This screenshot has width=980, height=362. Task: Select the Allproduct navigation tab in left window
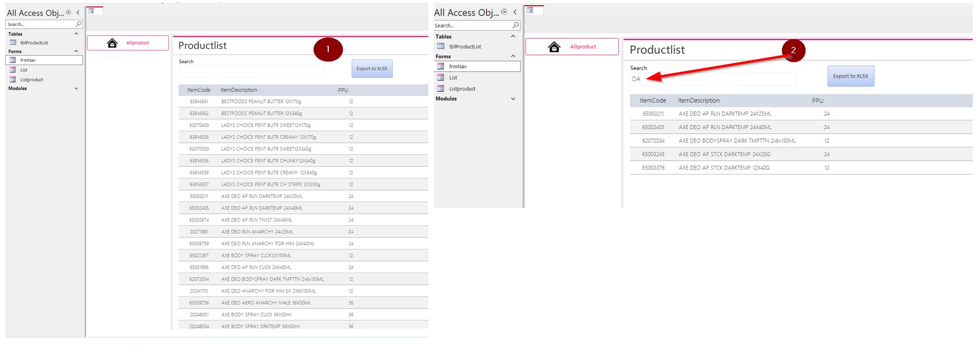coord(128,43)
